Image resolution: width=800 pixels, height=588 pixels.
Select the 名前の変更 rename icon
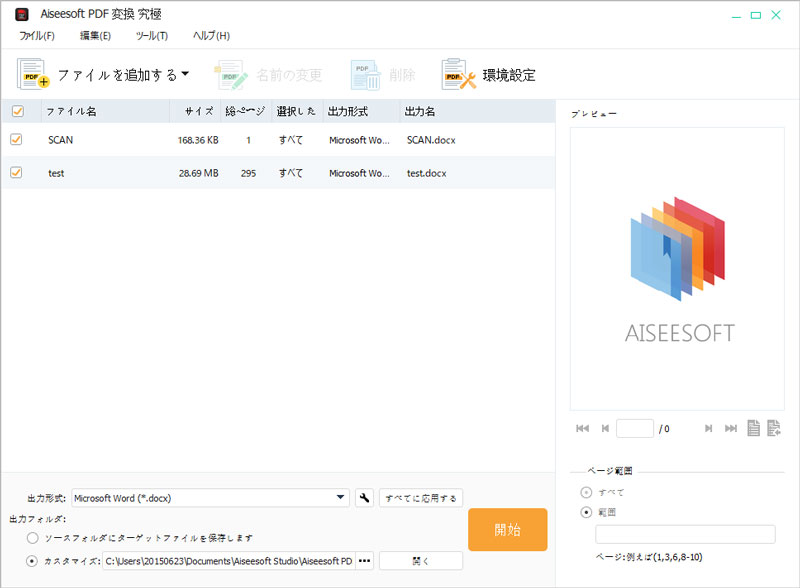228,74
